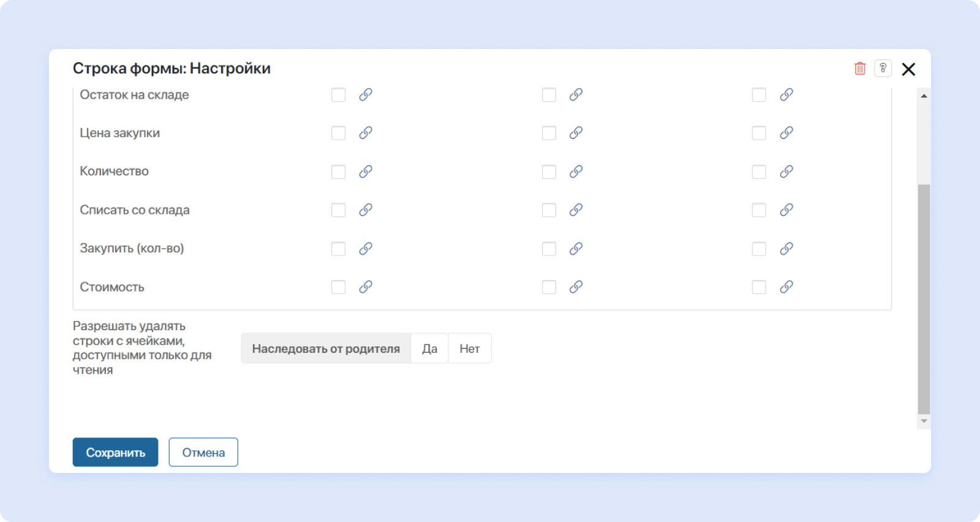Choose Да for deleting read-only rows

click(x=429, y=349)
